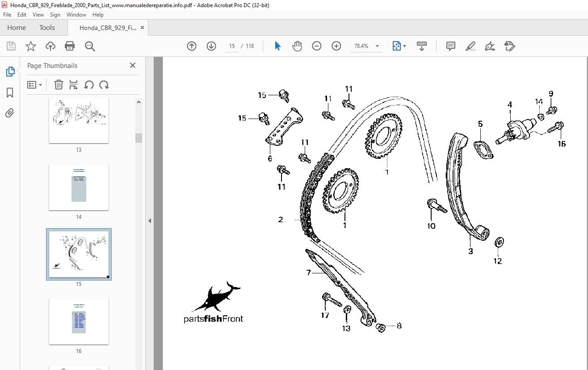Click the stamp tool icon
The width and height of the screenshot is (588, 370).
[x=509, y=46]
